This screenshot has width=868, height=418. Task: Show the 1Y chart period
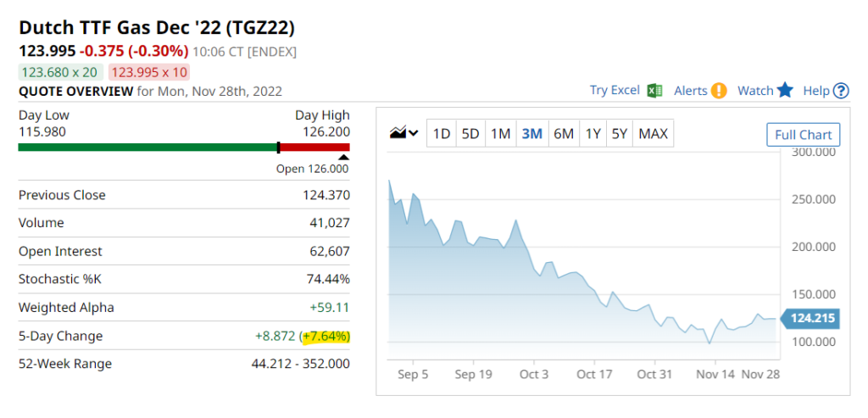593,133
